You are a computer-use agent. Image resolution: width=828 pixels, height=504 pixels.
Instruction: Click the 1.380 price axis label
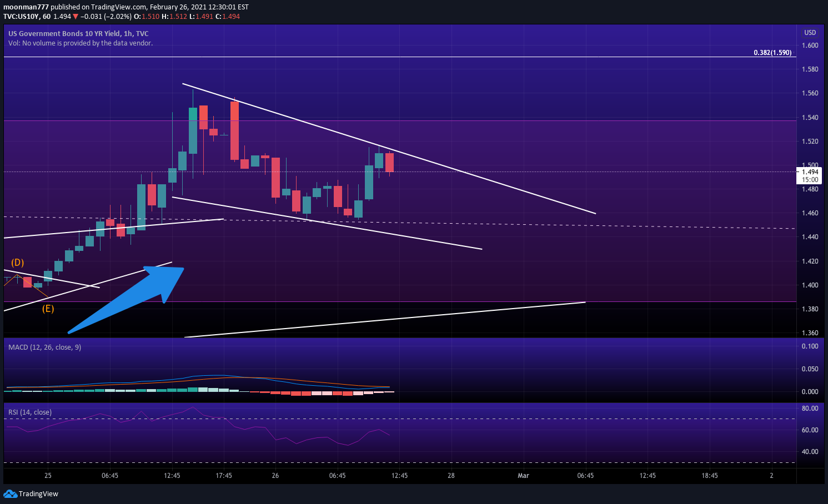[810, 309]
